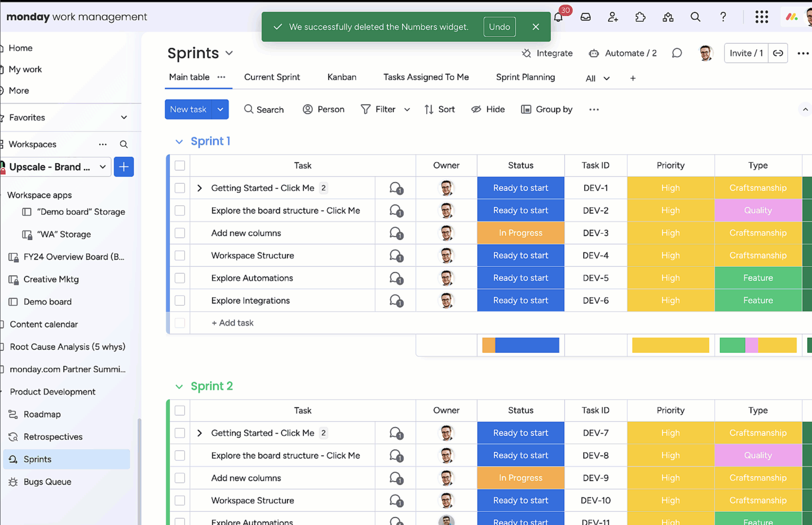Select all tasks in Sprint 1 header checkbox
Image resolution: width=812 pixels, height=525 pixels.
[x=180, y=165]
